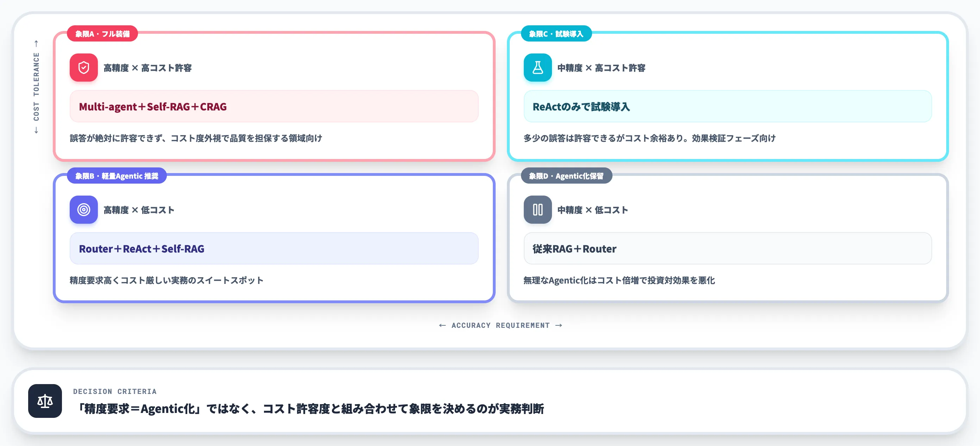The width and height of the screenshot is (980, 446).
Task: Click the DECISION CRITERIA label
Action: [x=115, y=391]
